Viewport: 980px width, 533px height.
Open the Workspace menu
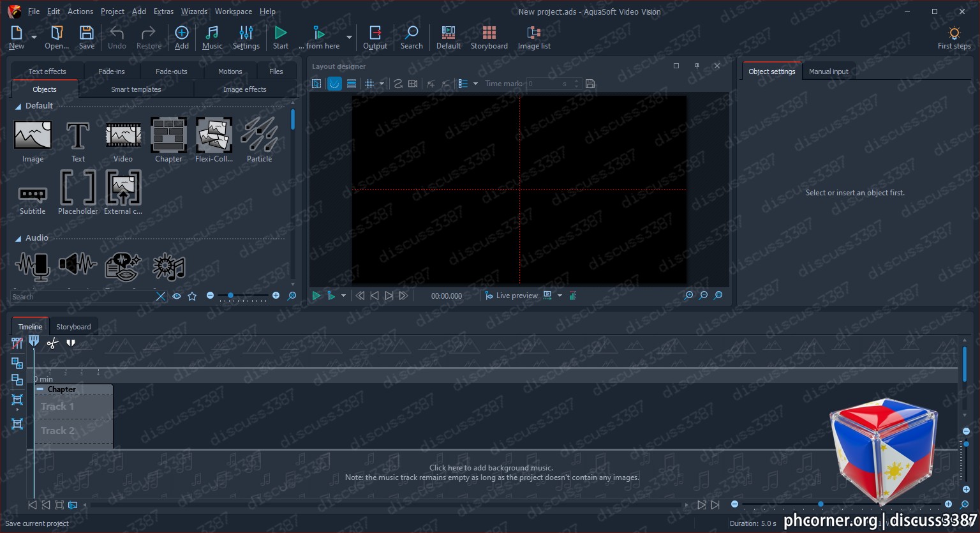(233, 11)
